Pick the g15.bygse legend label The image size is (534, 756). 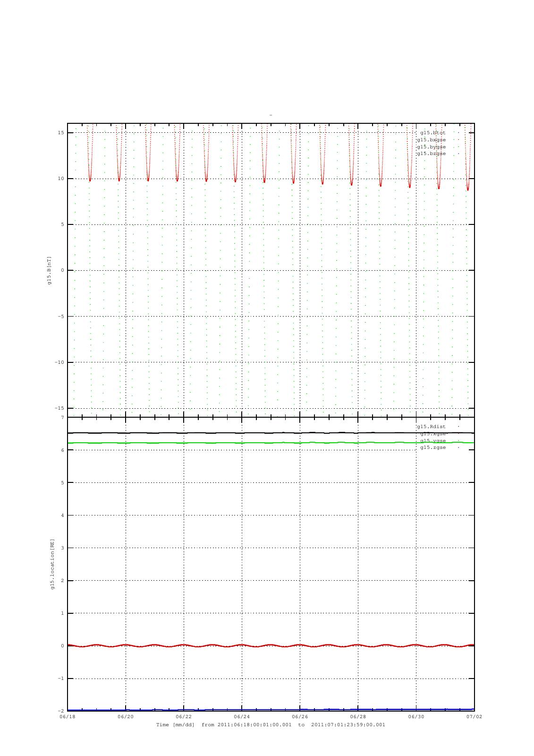click(431, 147)
